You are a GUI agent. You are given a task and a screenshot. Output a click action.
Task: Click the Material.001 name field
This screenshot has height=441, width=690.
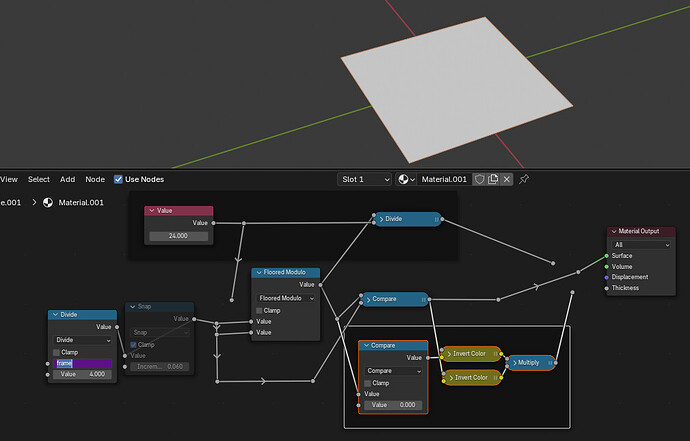click(x=444, y=179)
